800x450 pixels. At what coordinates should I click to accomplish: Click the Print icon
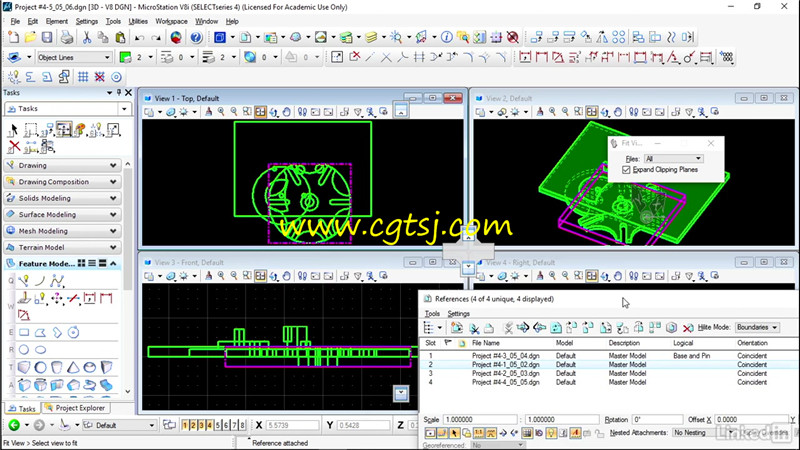click(67, 37)
